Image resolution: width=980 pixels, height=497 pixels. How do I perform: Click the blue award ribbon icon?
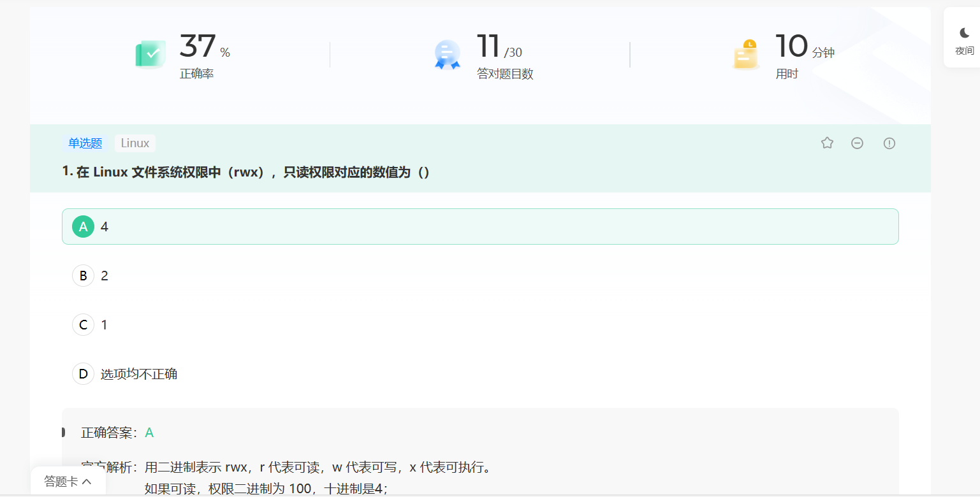point(448,55)
